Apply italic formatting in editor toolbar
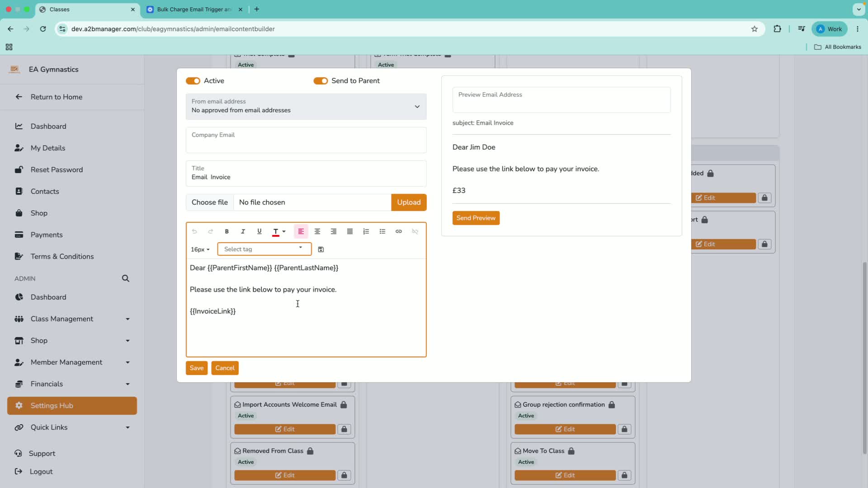The height and width of the screenshot is (488, 868). [243, 231]
